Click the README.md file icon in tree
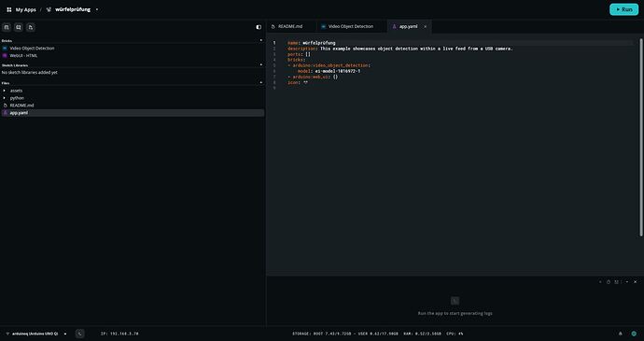Image resolution: width=644 pixels, height=341 pixels. click(x=5, y=106)
